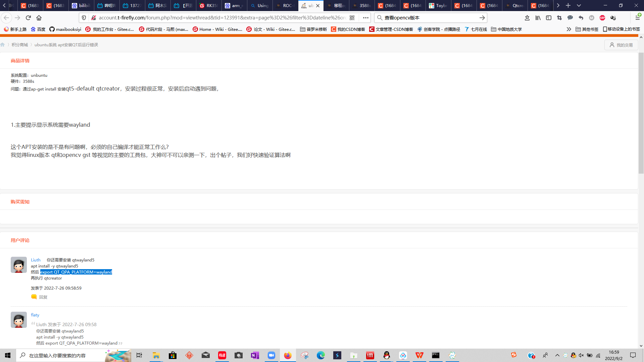This screenshot has width=644, height=362.
Task: Open a new browser tab
Action: 568,5
